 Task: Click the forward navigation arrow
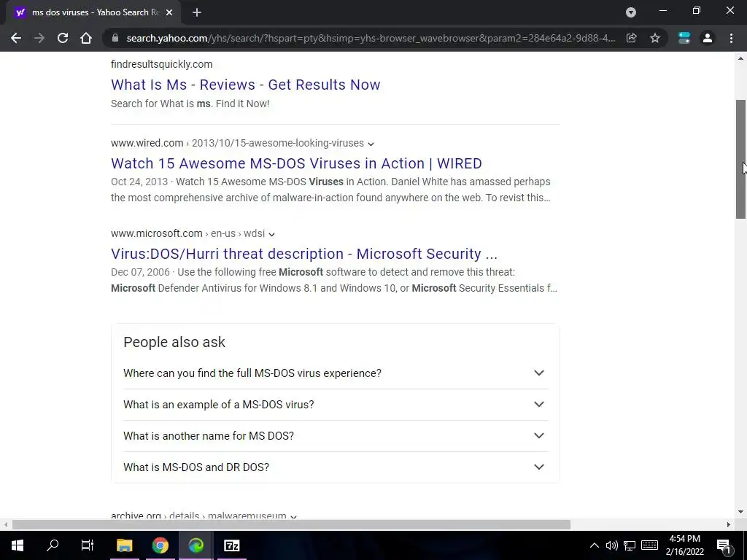click(x=39, y=38)
